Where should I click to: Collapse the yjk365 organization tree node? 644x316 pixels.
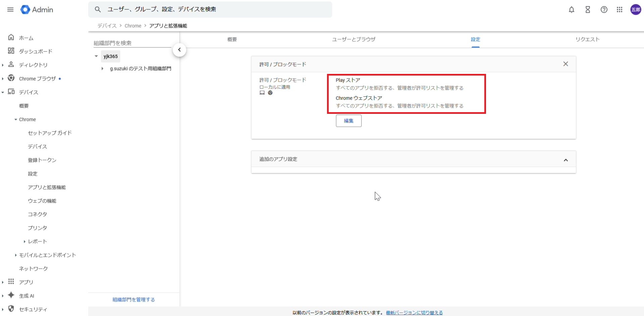click(96, 56)
